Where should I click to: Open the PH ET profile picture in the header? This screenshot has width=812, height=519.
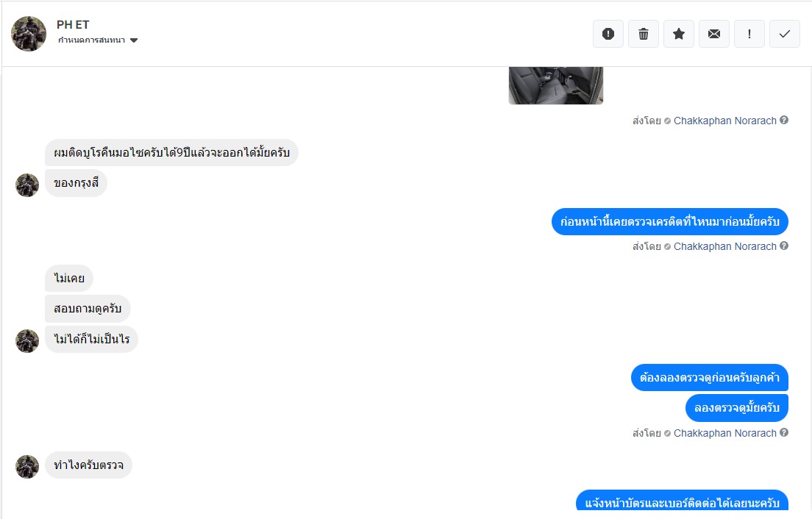click(x=29, y=34)
